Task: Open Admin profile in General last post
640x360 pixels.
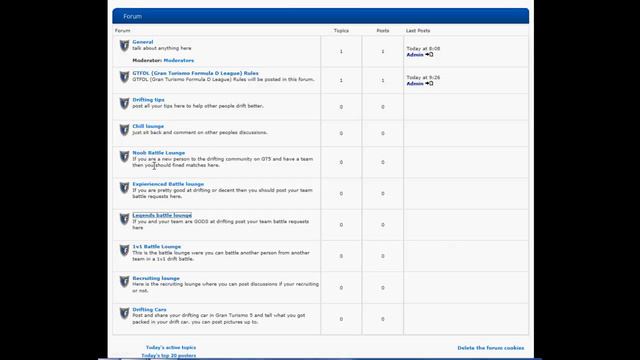Action: [x=415, y=55]
